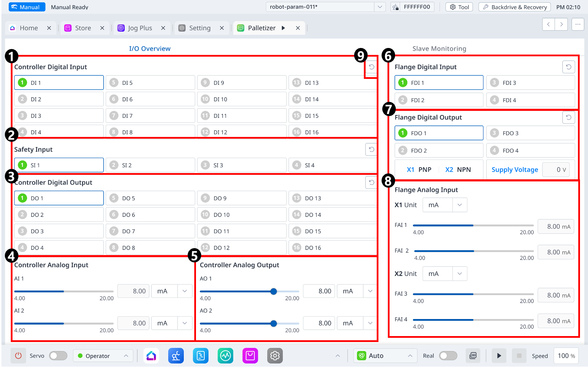Toggle the Servo switch
This screenshot has width=588, height=367.
(58, 356)
